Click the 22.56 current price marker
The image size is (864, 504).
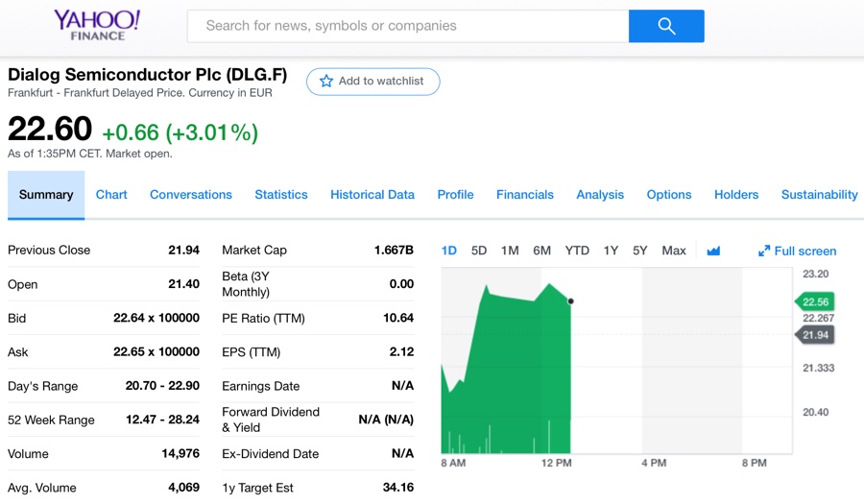[x=815, y=302]
